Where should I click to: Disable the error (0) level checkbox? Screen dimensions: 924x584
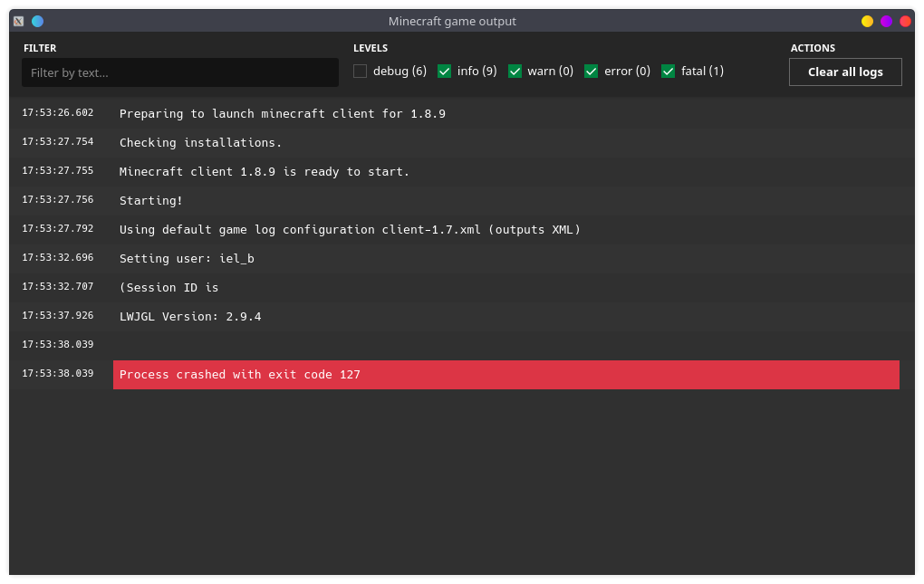[592, 72]
